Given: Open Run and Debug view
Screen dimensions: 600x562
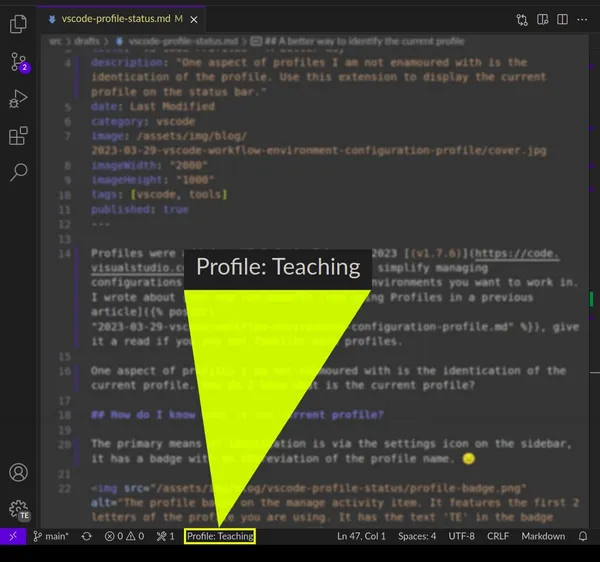Looking at the screenshot, I should [x=18, y=99].
